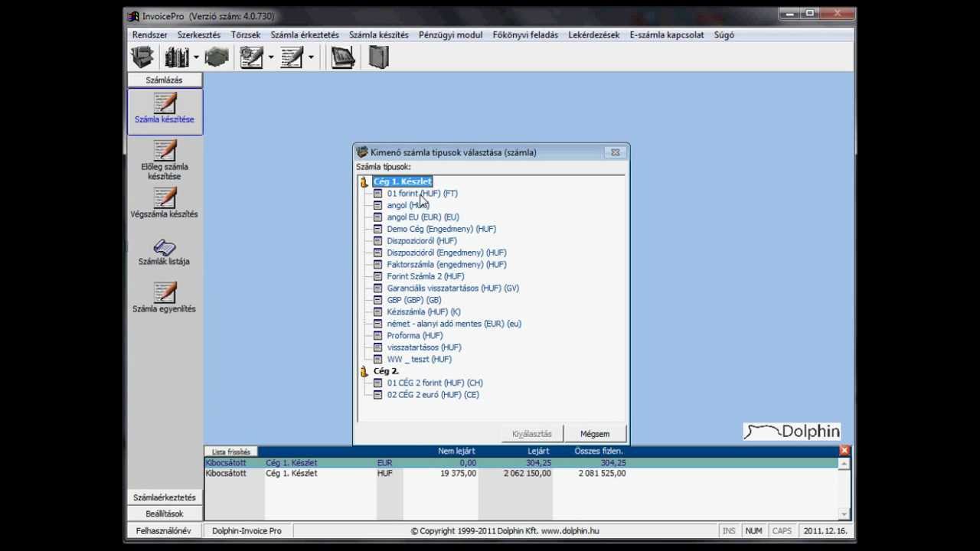This screenshot has width=980, height=551.
Task: Open the Főkönyvi feladás menu
Action: [525, 35]
